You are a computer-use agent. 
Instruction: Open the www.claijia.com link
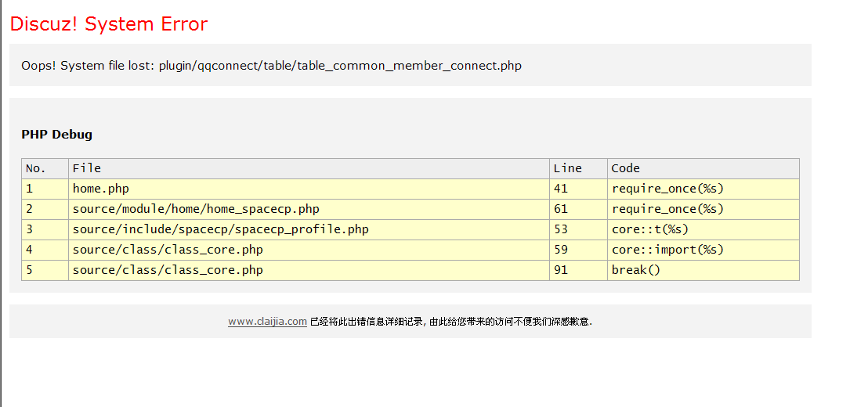267,322
